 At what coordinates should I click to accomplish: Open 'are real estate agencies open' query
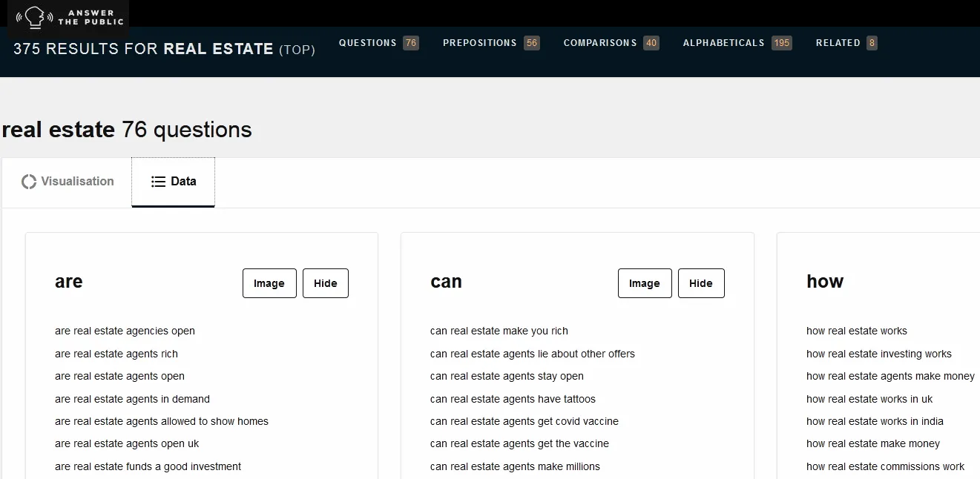coord(125,331)
